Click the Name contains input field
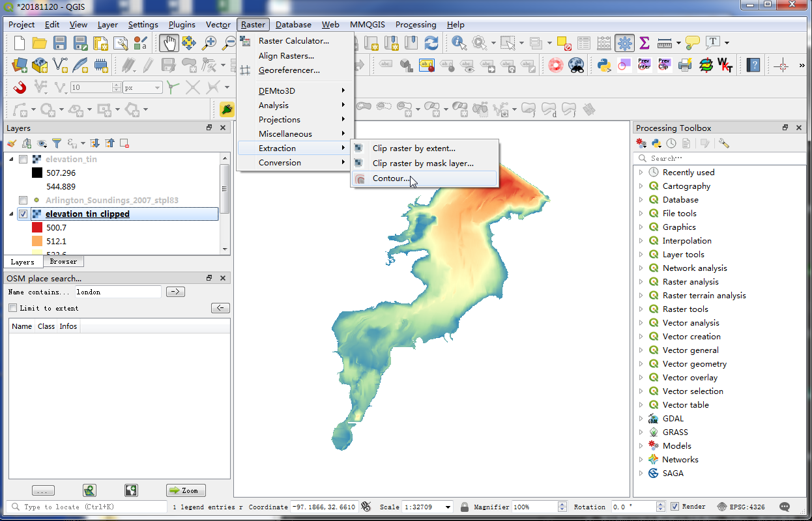 coord(118,292)
